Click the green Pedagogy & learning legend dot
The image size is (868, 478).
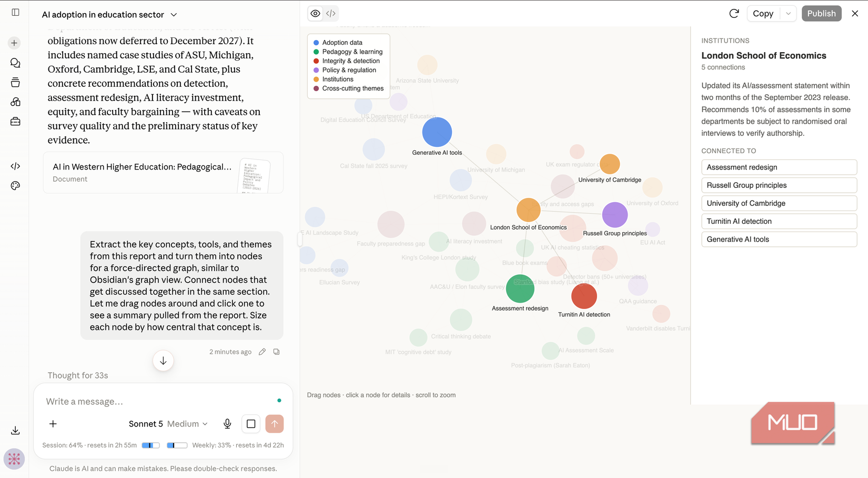(316, 52)
